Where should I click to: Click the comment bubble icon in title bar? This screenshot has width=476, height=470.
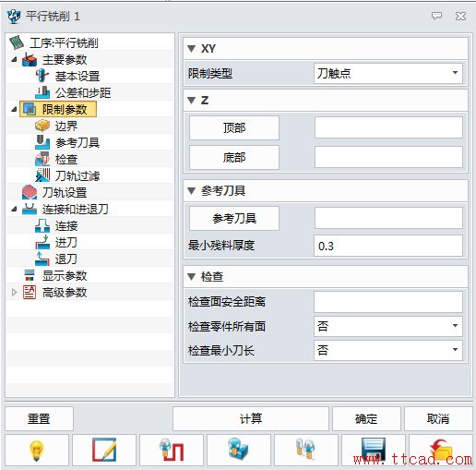tap(436, 16)
